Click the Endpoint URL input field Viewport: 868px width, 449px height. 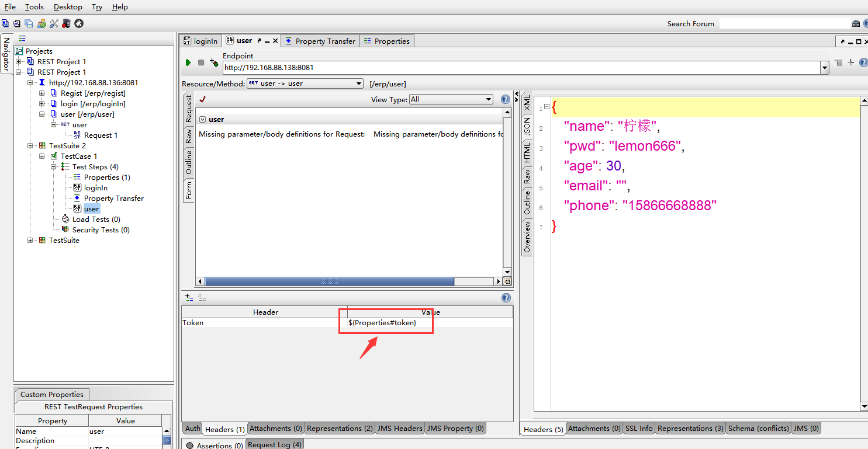520,68
